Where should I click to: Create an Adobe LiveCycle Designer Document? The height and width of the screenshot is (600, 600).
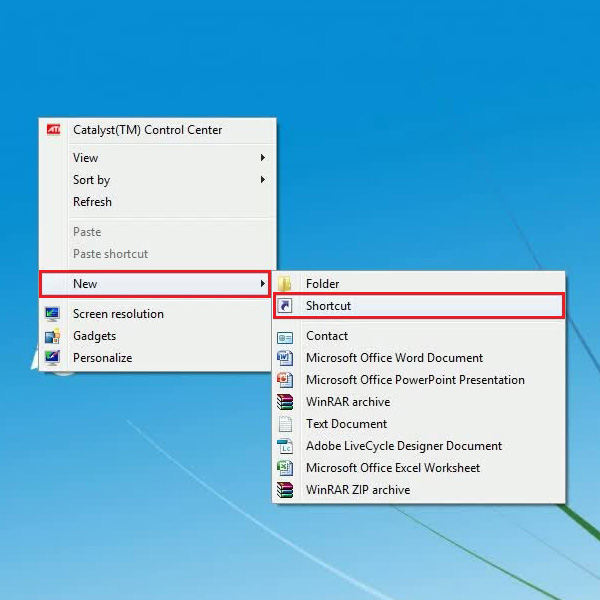click(419, 446)
